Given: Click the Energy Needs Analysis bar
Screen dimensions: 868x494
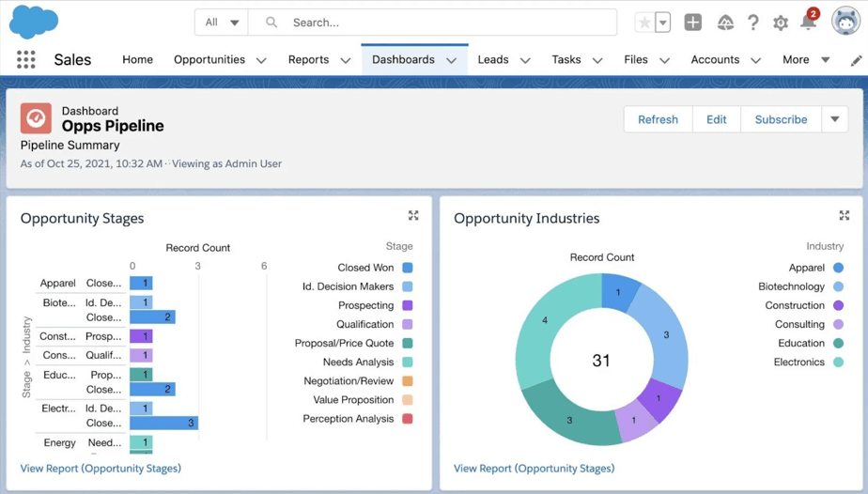Looking at the screenshot, I should click(x=141, y=442).
